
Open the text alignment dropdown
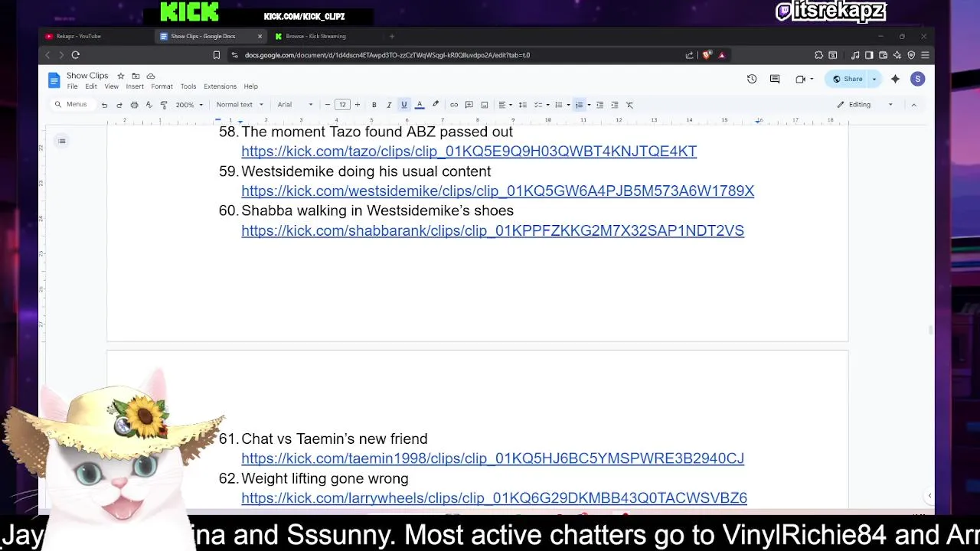tap(505, 105)
